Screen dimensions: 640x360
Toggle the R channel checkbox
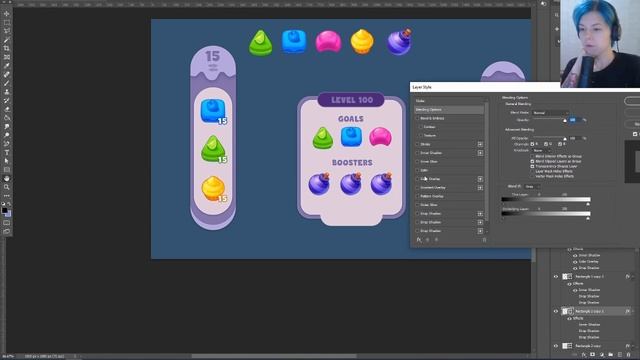(x=532, y=144)
